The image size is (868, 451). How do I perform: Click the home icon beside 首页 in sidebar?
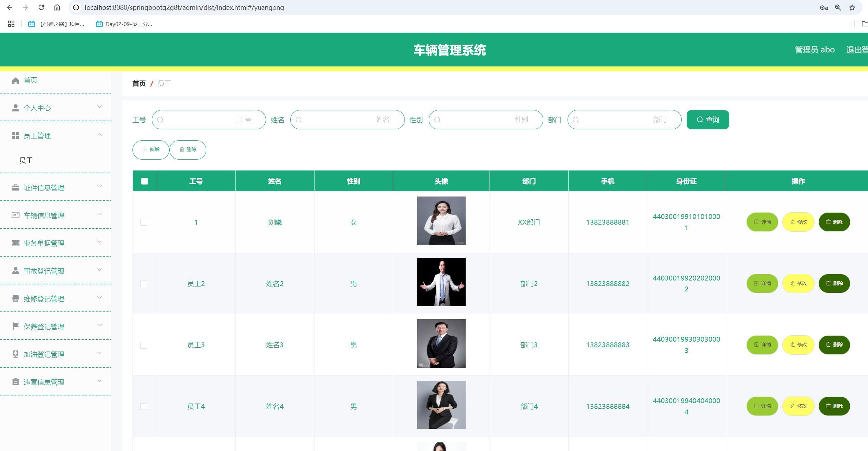15,80
